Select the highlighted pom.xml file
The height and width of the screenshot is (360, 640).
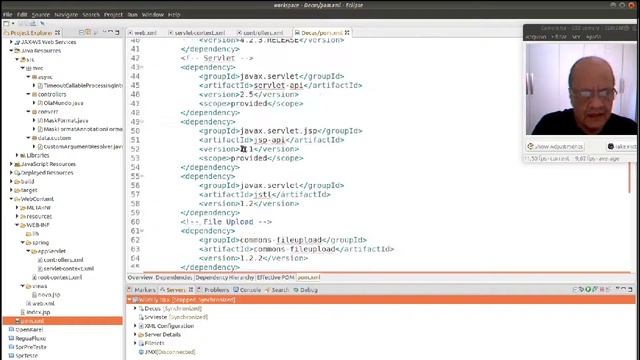pos(62,321)
